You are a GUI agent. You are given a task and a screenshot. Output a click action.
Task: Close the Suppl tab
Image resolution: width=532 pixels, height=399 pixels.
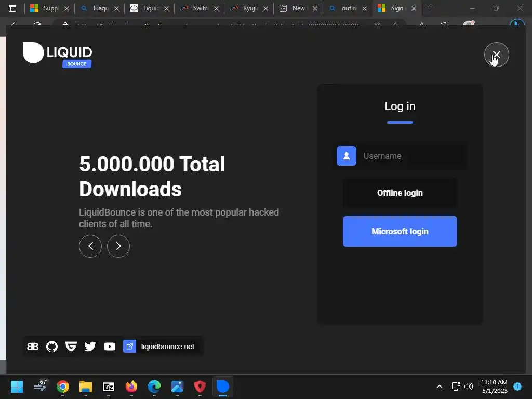(x=67, y=8)
